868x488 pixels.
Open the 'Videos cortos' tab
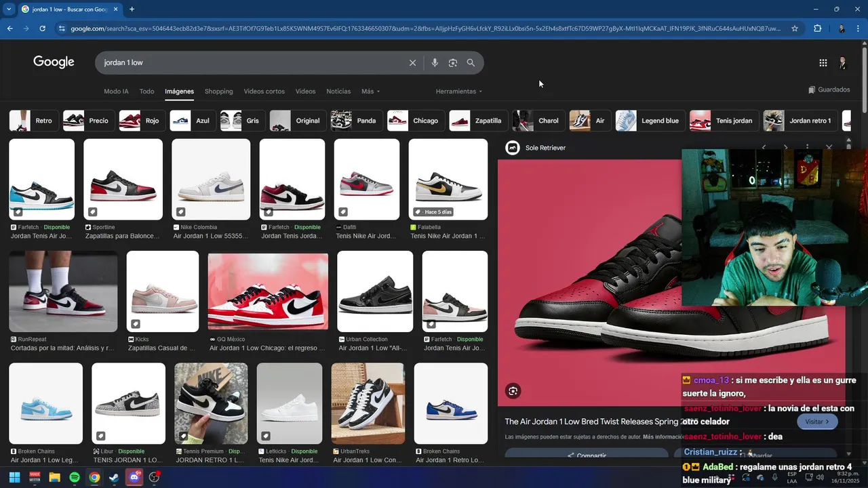click(x=264, y=91)
